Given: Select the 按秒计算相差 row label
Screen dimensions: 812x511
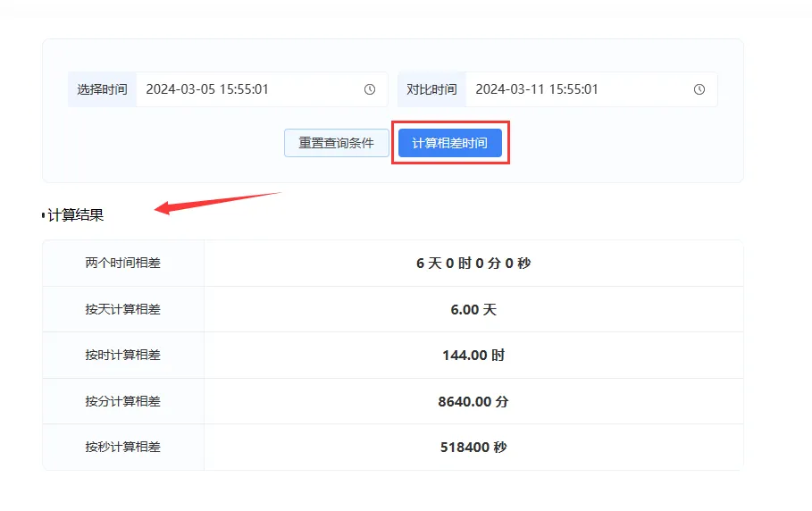Looking at the screenshot, I should click(122, 447).
